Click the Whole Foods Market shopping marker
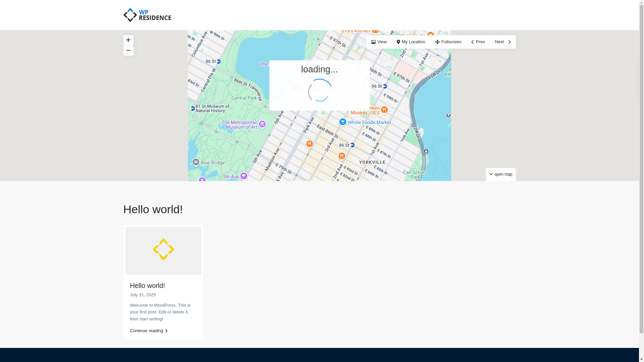 [342, 122]
